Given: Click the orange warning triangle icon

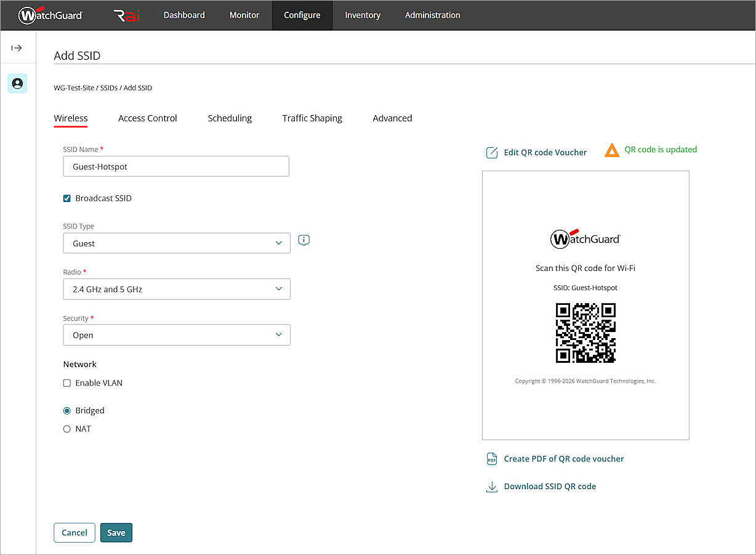Looking at the screenshot, I should (612, 150).
